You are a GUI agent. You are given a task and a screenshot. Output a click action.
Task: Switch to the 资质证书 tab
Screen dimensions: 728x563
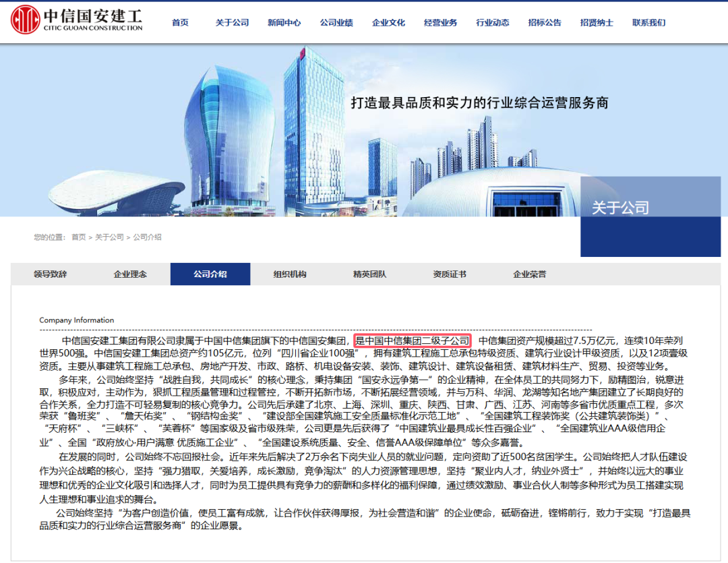(450, 274)
